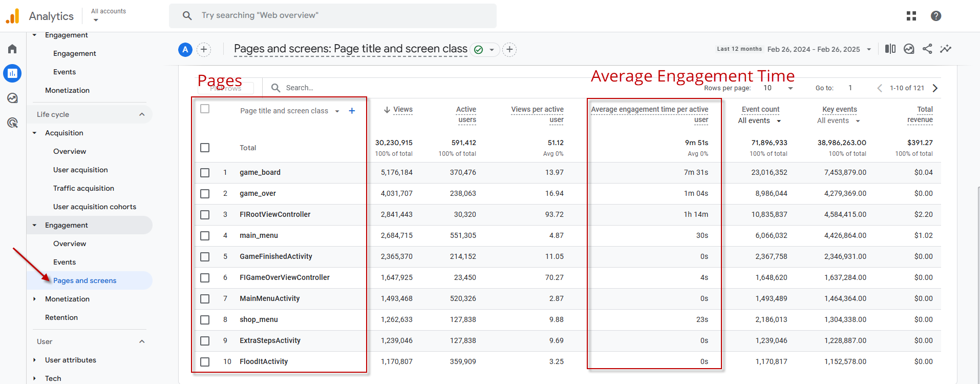Open the Home icon in left rail
The height and width of the screenshot is (384, 980).
click(x=12, y=49)
